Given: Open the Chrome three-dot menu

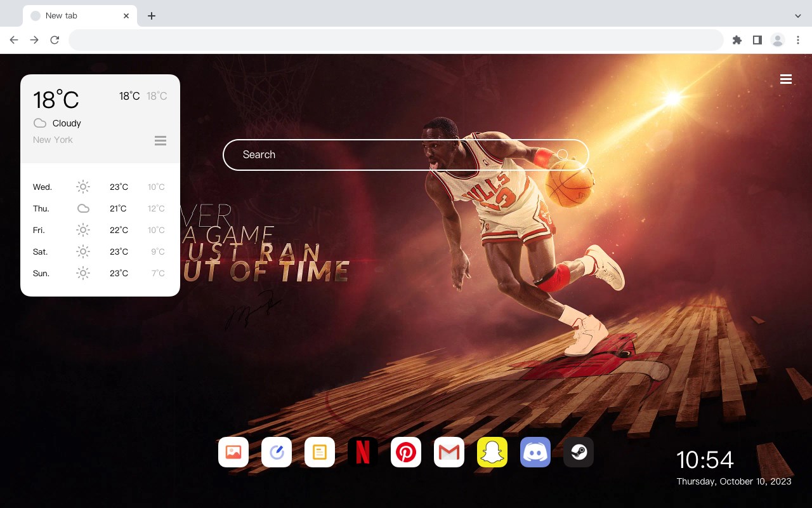Looking at the screenshot, I should tap(798, 40).
